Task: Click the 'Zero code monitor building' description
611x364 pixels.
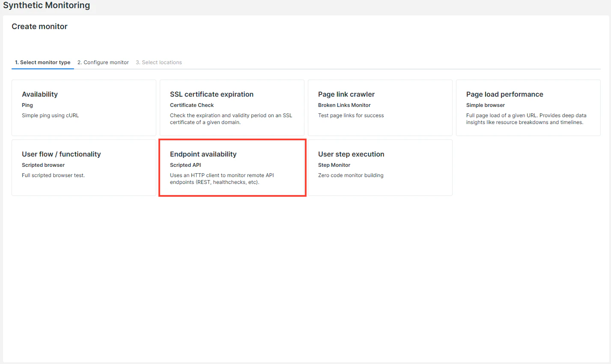Action: point(351,175)
